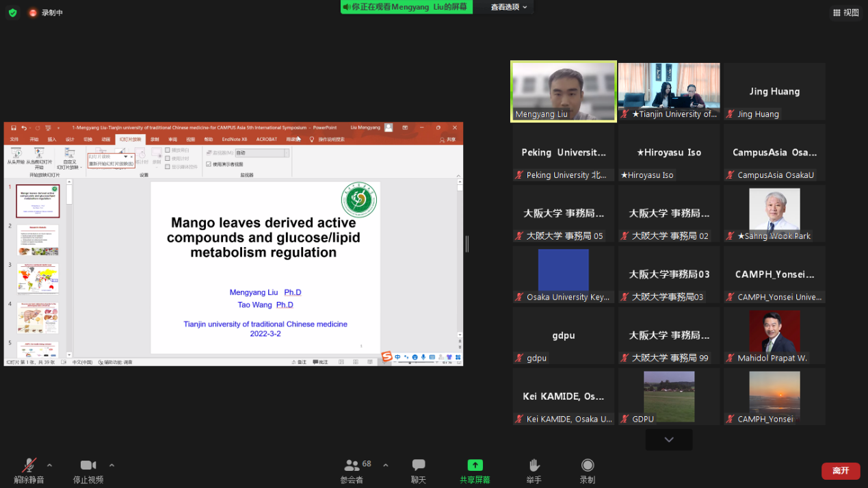Select Mengyang Liu's video tile
The height and width of the screenshot is (488, 868).
564,92
